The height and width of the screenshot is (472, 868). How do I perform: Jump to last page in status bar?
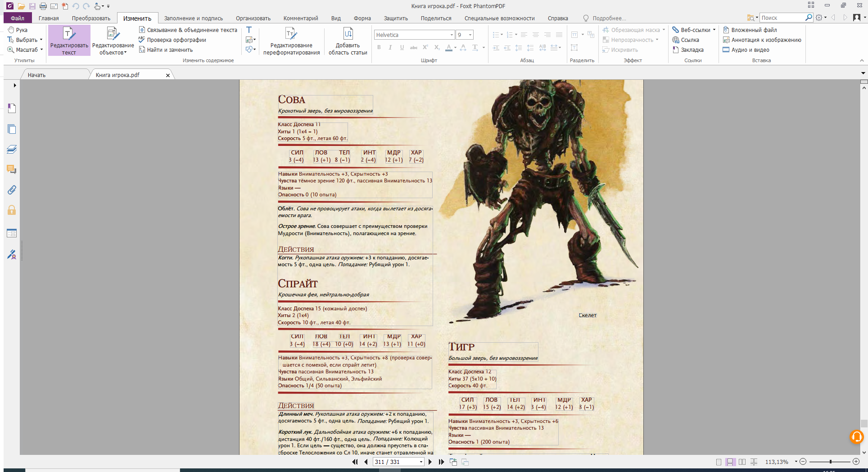pyautogui.click(x=441, y=462)
